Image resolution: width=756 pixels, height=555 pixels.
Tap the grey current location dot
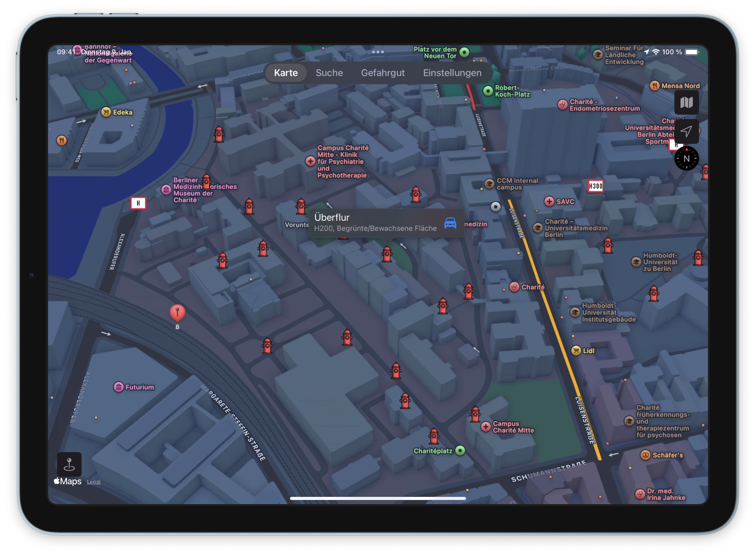(x=495, y=207)
